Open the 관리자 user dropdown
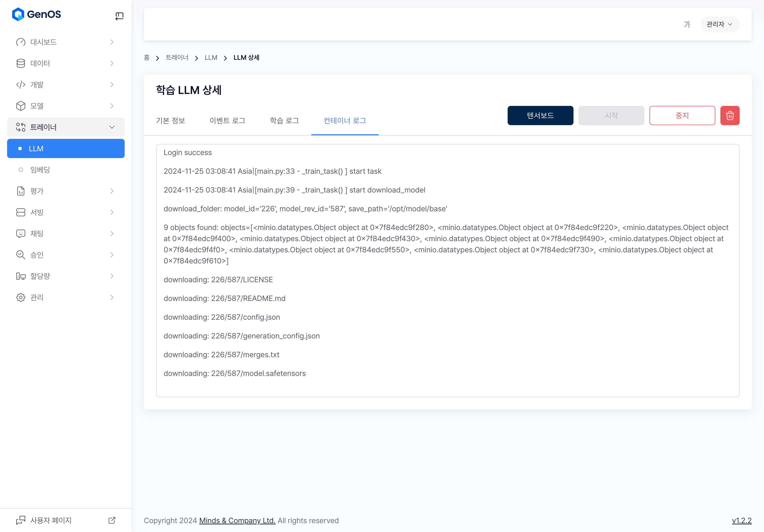The image size is (764, 532). (719, 24)
